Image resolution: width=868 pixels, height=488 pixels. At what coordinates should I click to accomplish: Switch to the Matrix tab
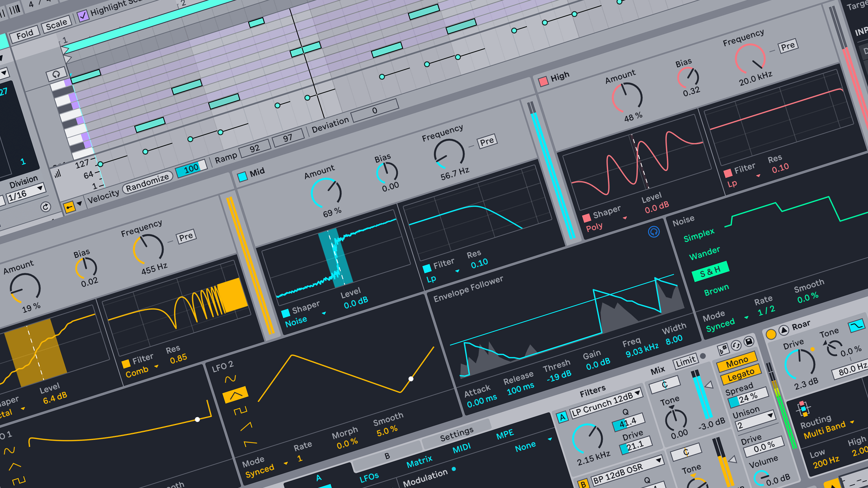[x=419, y=461]
